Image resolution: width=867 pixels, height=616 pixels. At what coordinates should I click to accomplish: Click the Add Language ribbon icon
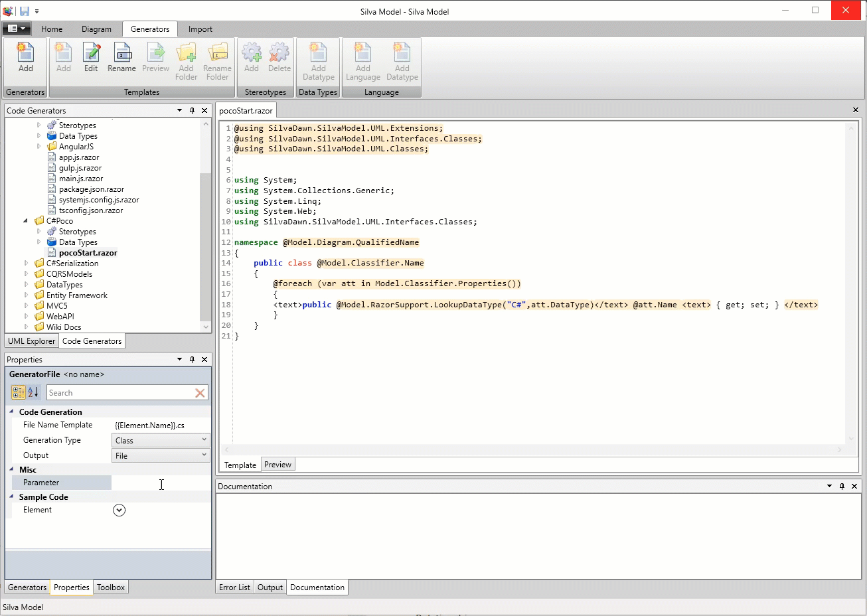[363, 61]
